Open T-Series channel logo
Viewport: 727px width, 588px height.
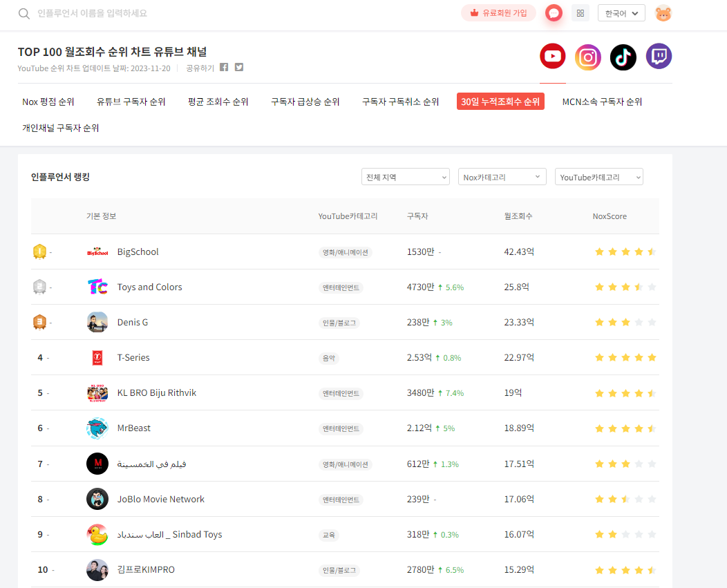(x=97, y=357)
